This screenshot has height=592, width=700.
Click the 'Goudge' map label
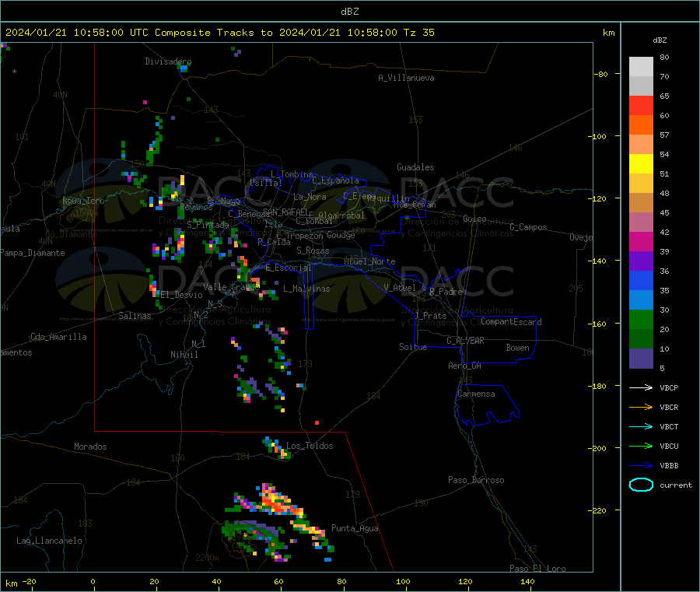341,235
